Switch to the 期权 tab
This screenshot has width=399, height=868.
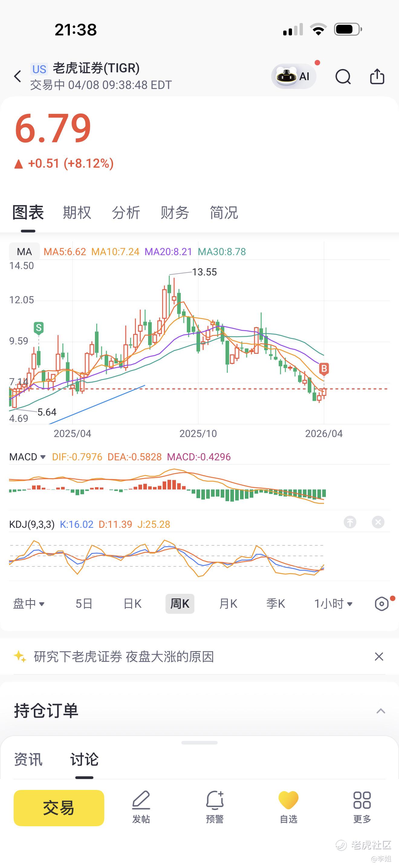tap(77, 213)
